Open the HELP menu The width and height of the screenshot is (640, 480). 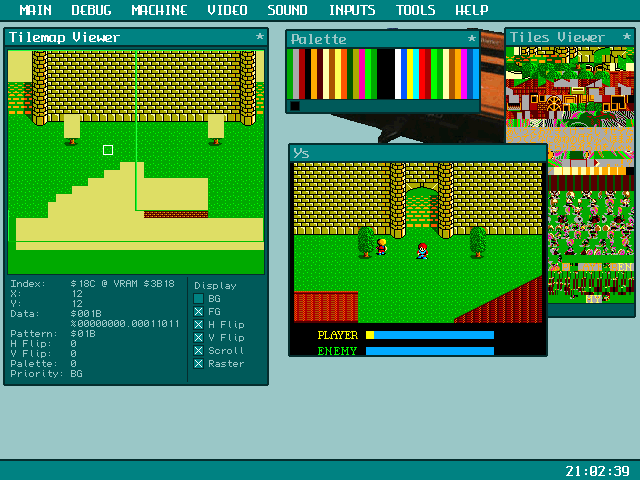tap(472, 10)
